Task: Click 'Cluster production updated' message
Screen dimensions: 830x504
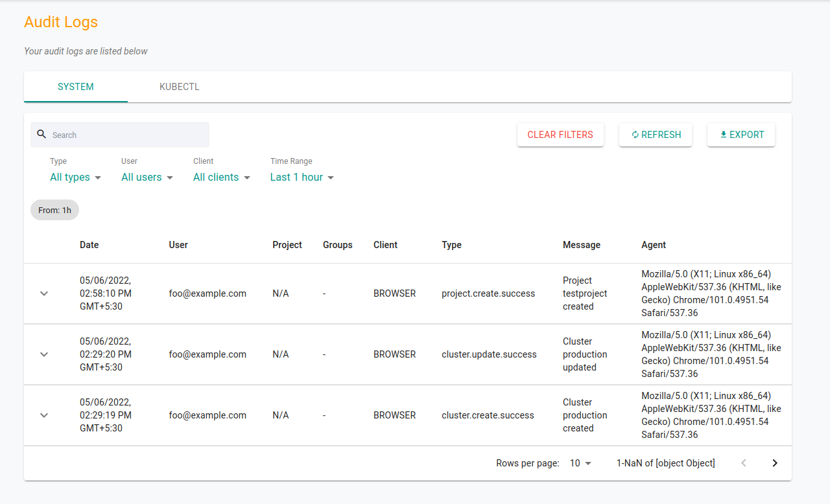Action: pos(585,354)
